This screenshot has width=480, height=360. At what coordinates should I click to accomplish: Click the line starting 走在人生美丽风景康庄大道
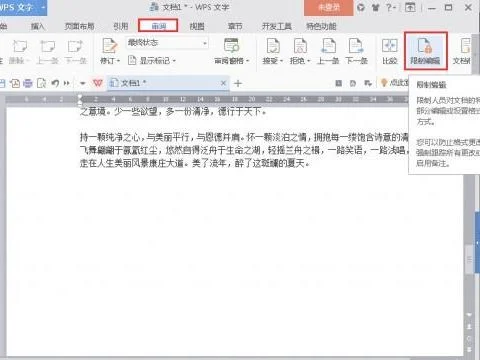point(196,163)
